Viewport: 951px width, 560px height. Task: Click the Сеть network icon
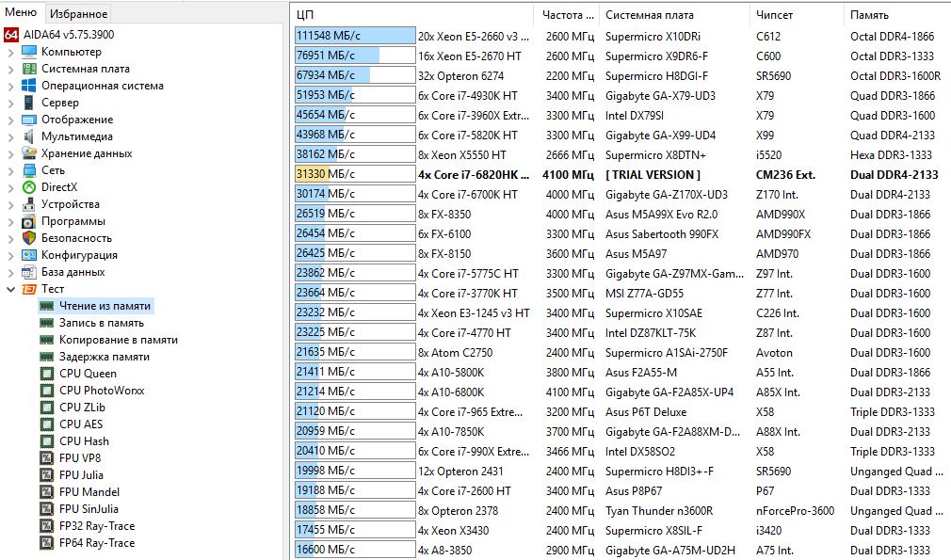coord(29,170)
